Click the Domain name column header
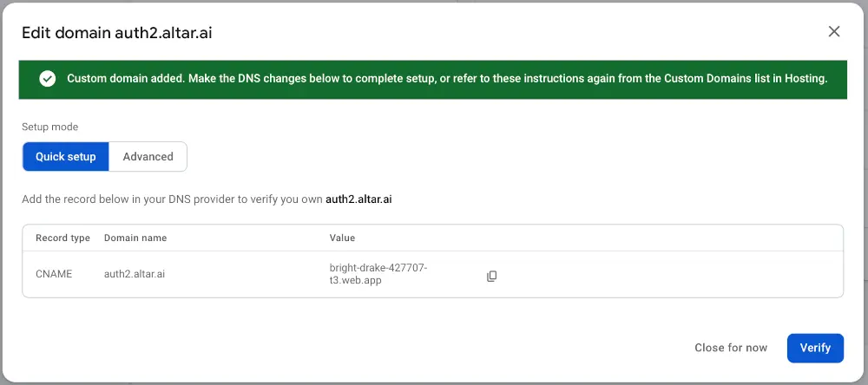Screen dimensions: 868x385 click(x=135, y=238)
